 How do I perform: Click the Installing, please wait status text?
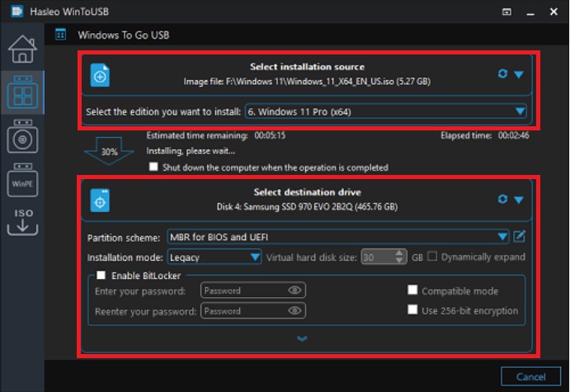click(191, 150)
